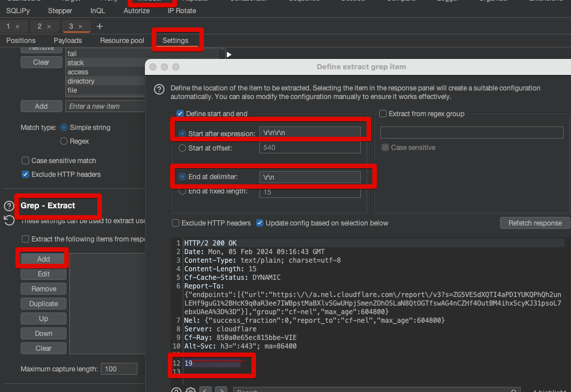
Task: Go to next search match arrow
Action: 221,390
